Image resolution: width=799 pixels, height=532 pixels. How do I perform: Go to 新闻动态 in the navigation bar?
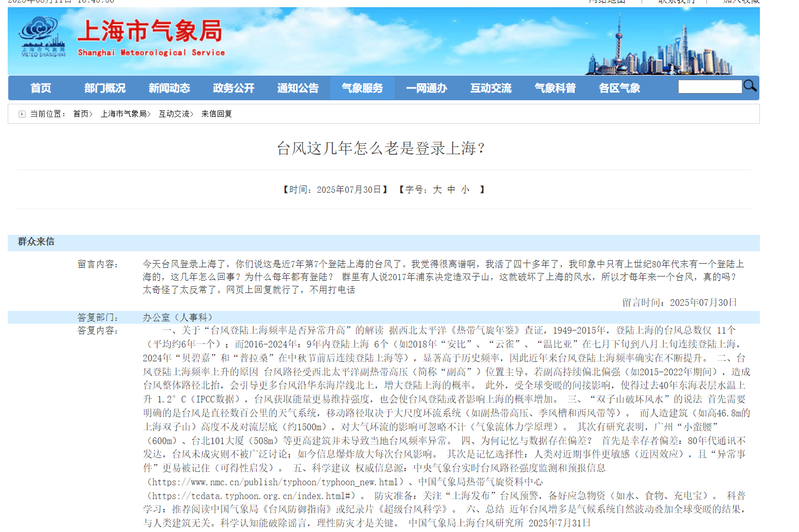(x=169, y=88)
